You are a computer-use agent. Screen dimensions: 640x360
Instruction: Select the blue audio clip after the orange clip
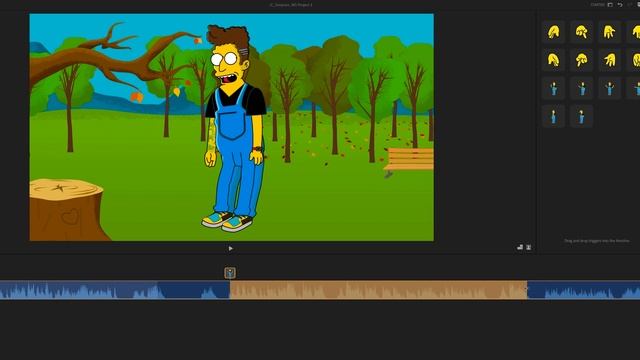pyautogui.click(x=583, y=290)
